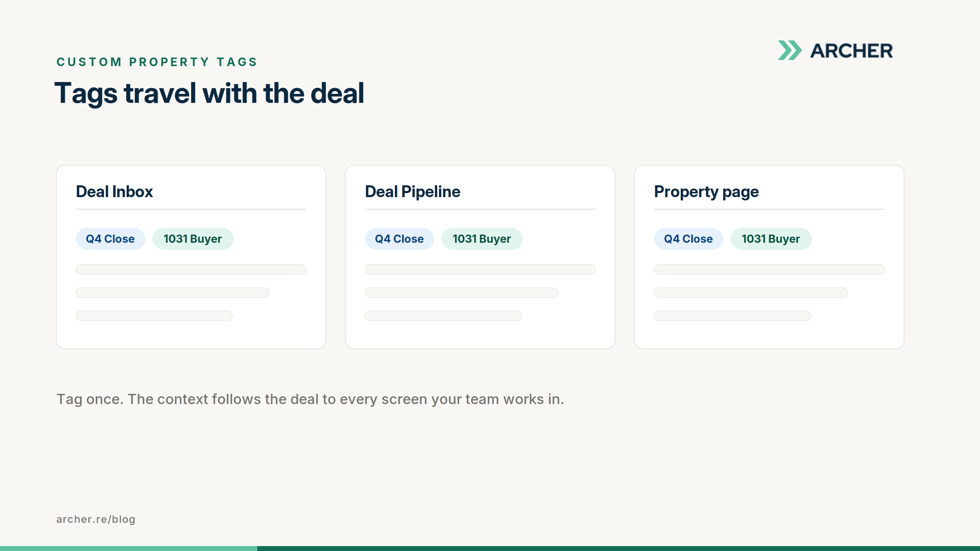Click the Custom Property Tags eyebrow label
Image resolution: width=980 pixels, height=551 pixels.
[x=157, y=62]
